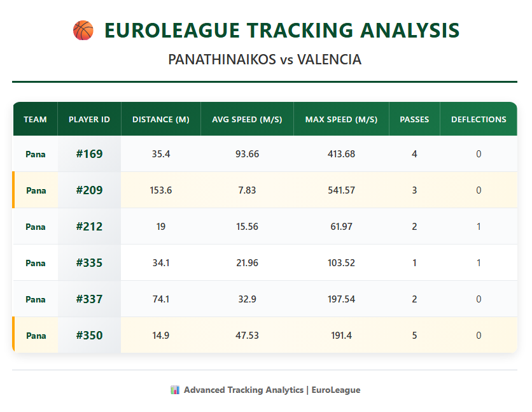
Task: Click deflections value 0 in #337 row
Action: (479, 299)
